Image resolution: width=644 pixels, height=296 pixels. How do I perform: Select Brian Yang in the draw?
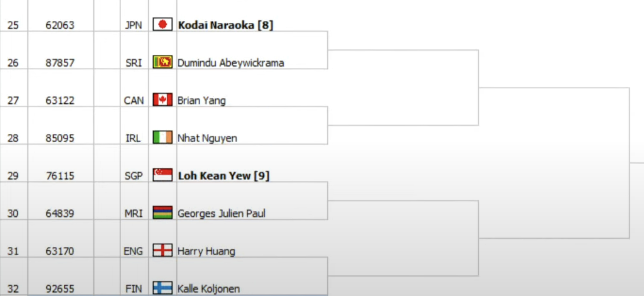coord(202,100)
